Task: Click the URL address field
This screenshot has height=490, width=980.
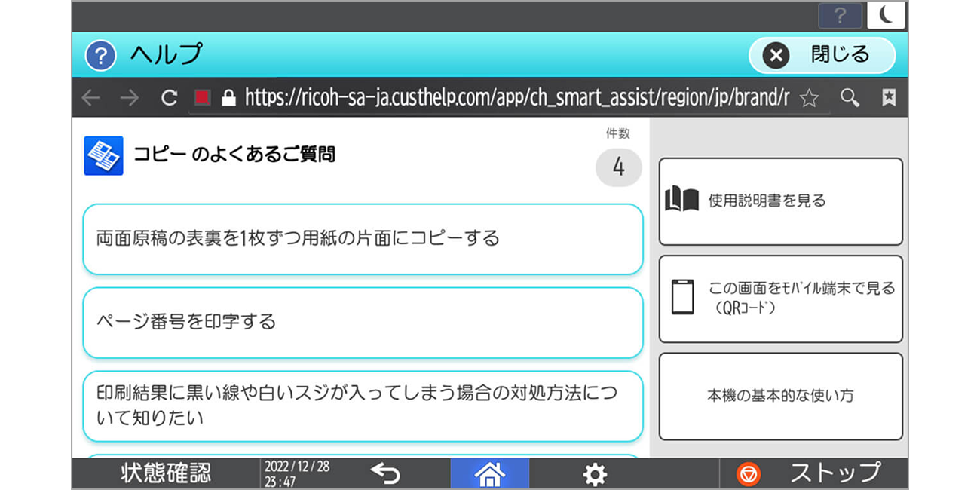Action: point(513,98)
